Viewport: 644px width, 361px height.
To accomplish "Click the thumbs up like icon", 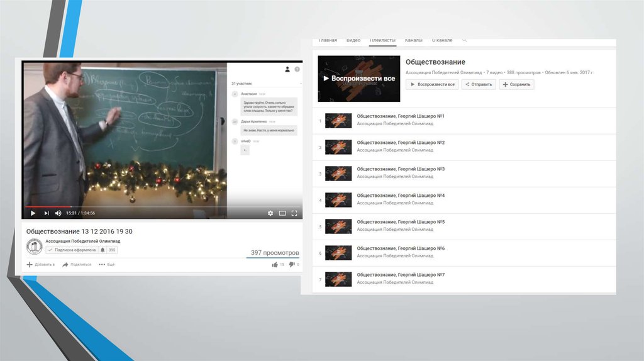I will pos(275,265).
